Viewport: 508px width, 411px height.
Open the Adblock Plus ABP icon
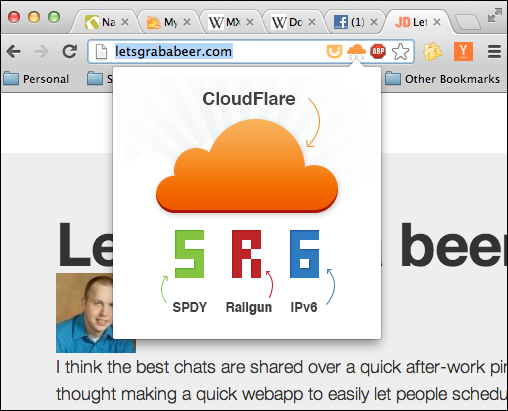coord(378,52)
